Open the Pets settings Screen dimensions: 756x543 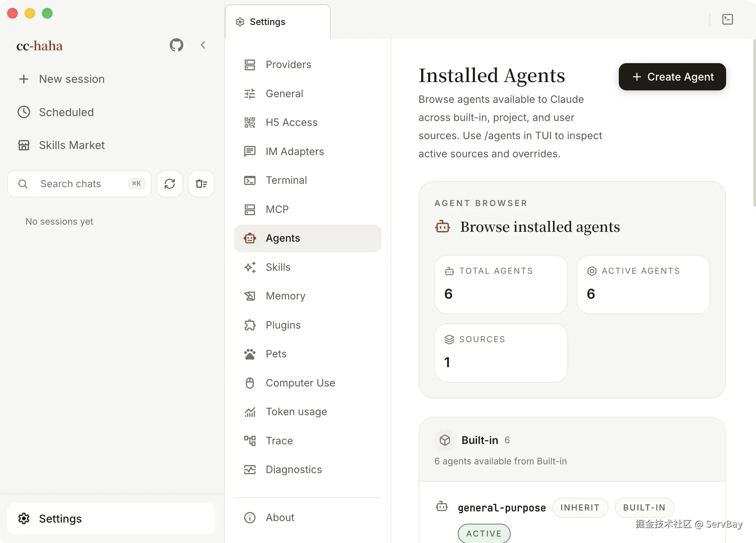(308, 354)
